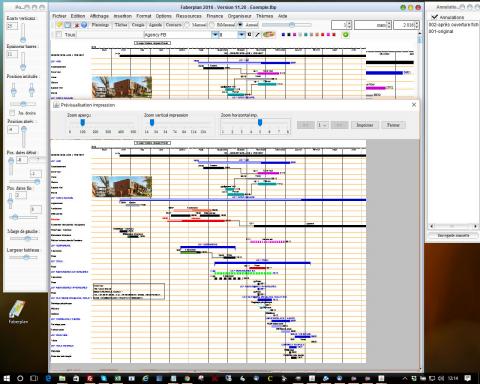Click the green round plus icon
Viewport: 480px width, 384px height.
346,35
